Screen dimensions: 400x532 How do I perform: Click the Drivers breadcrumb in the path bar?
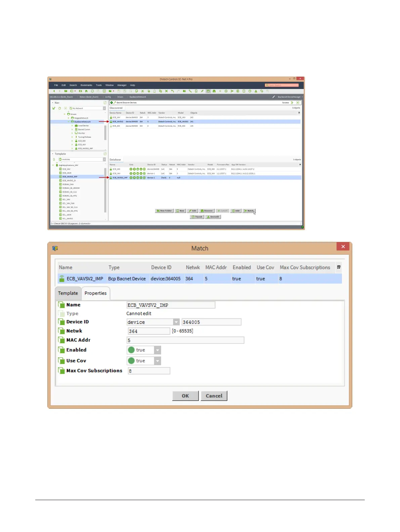(x=120, y=97)
